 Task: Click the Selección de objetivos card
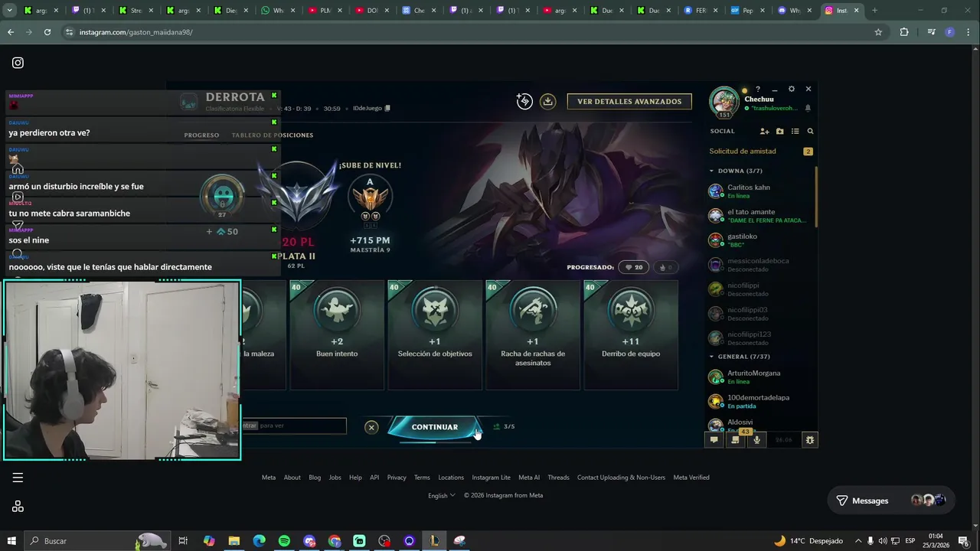[435, 335]
